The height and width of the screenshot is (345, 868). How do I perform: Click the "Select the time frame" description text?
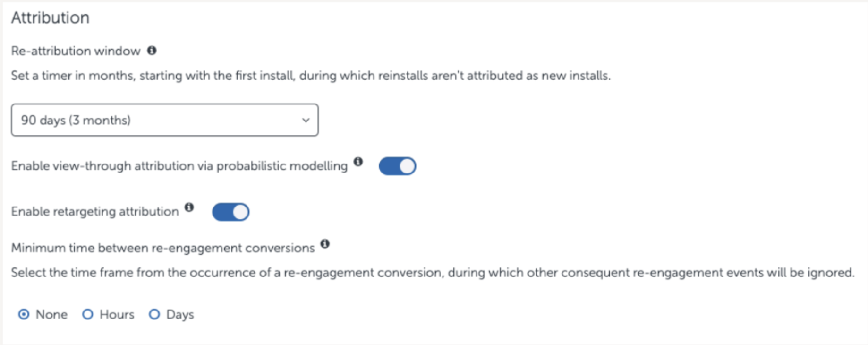(432, 273)
